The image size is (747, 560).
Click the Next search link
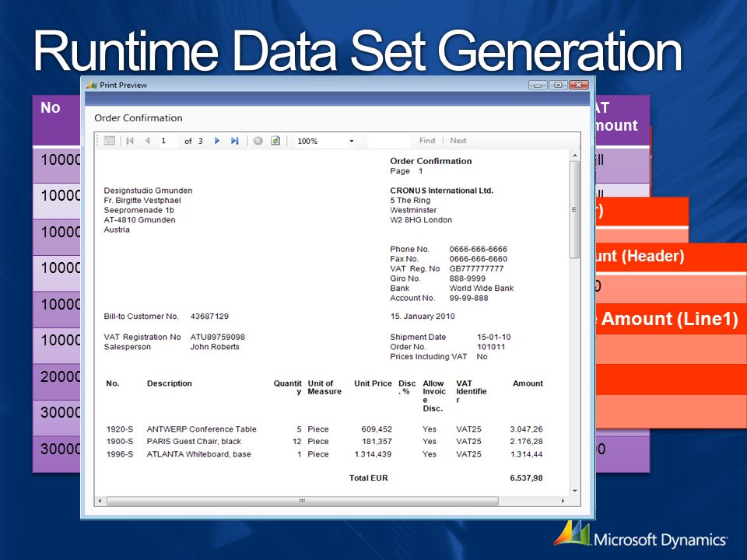[x=458, y=141]
